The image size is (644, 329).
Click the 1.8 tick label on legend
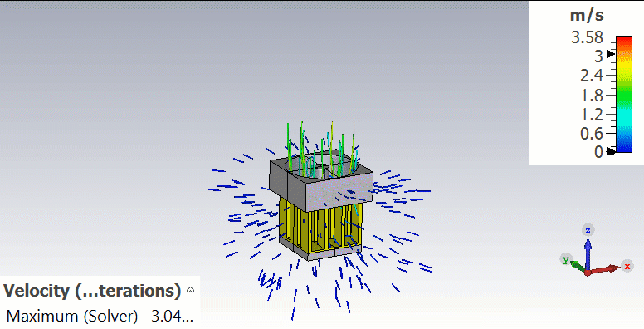click(592, 96)
